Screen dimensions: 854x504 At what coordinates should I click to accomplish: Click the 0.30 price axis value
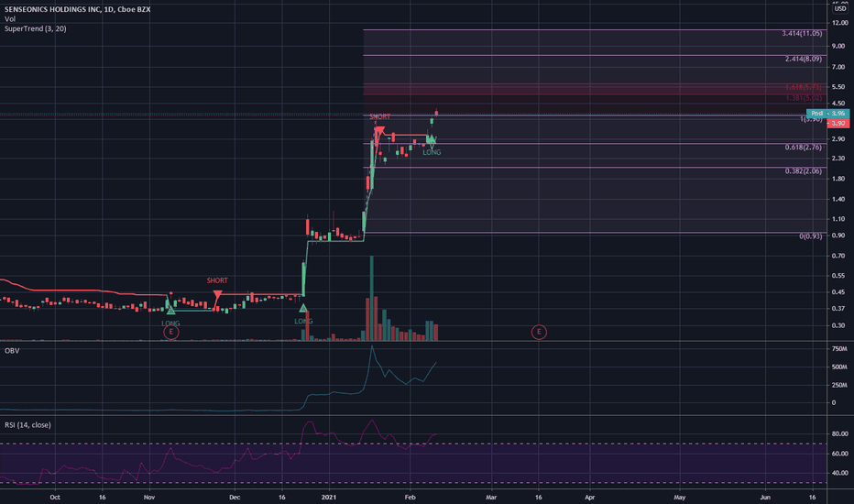tap(838, 326)
